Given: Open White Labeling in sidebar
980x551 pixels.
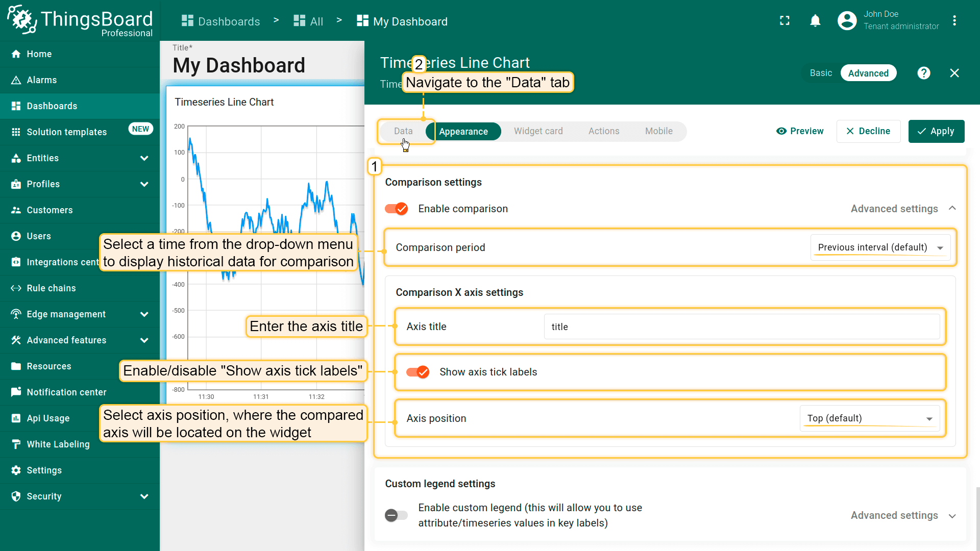Looking at the screenshot, I should coord(58,444).
